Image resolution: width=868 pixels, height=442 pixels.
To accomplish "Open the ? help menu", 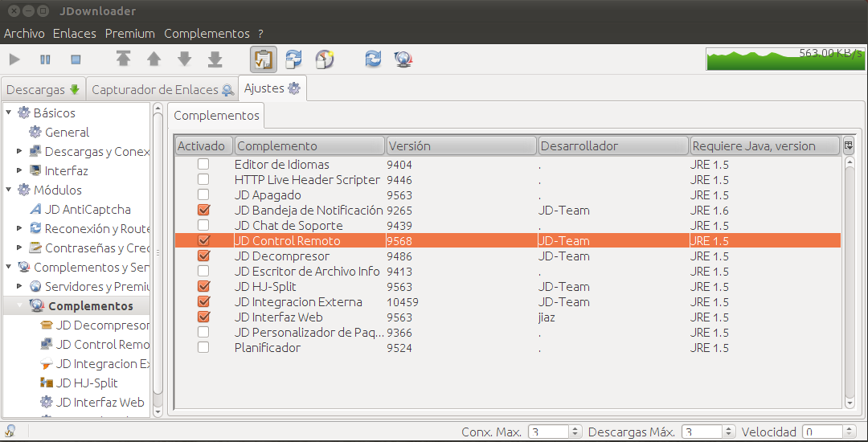I will click(x=260, y=34).
